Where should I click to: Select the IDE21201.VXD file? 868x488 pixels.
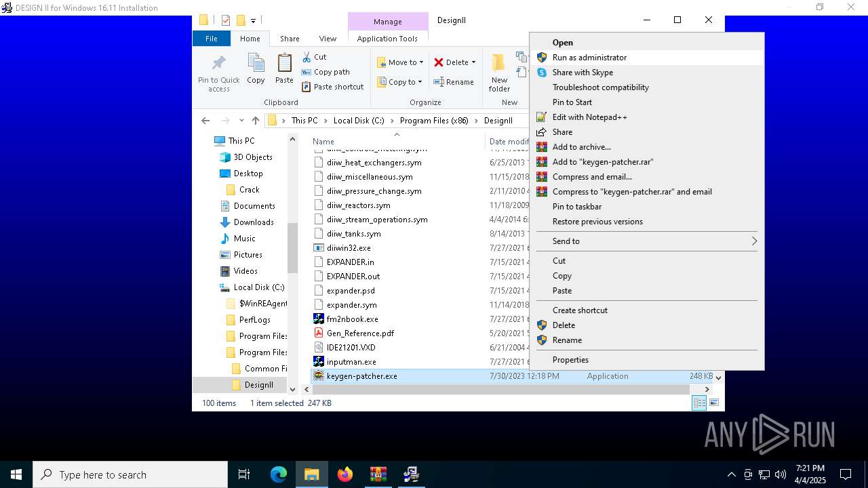coord(351,348)
